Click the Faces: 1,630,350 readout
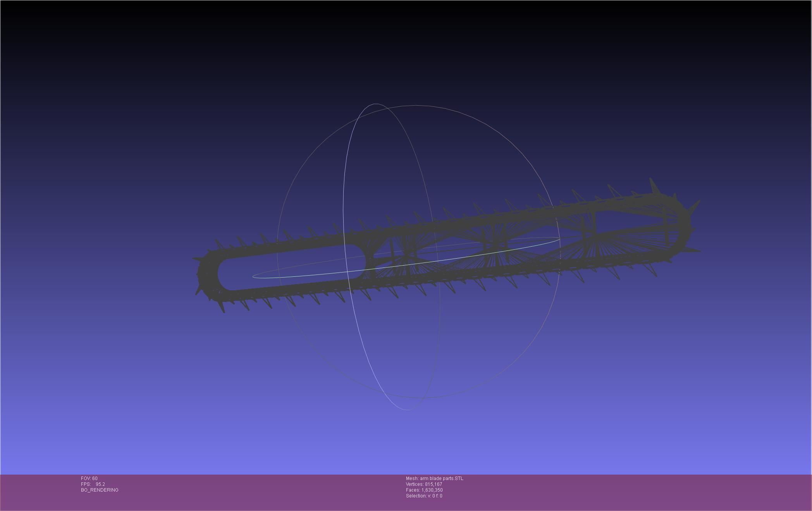This screenshot has height=511, width=812. click(x=424, y=490)
